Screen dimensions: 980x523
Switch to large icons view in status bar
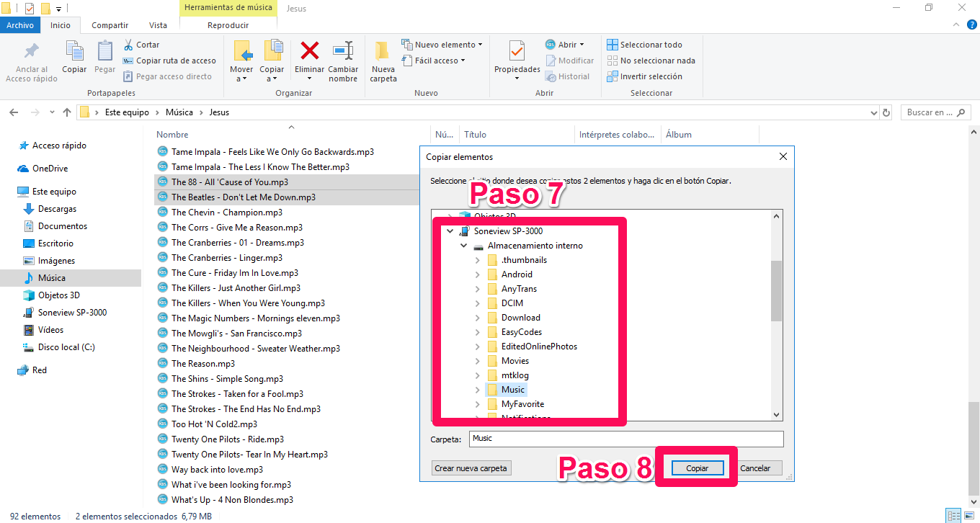point(968,516)
